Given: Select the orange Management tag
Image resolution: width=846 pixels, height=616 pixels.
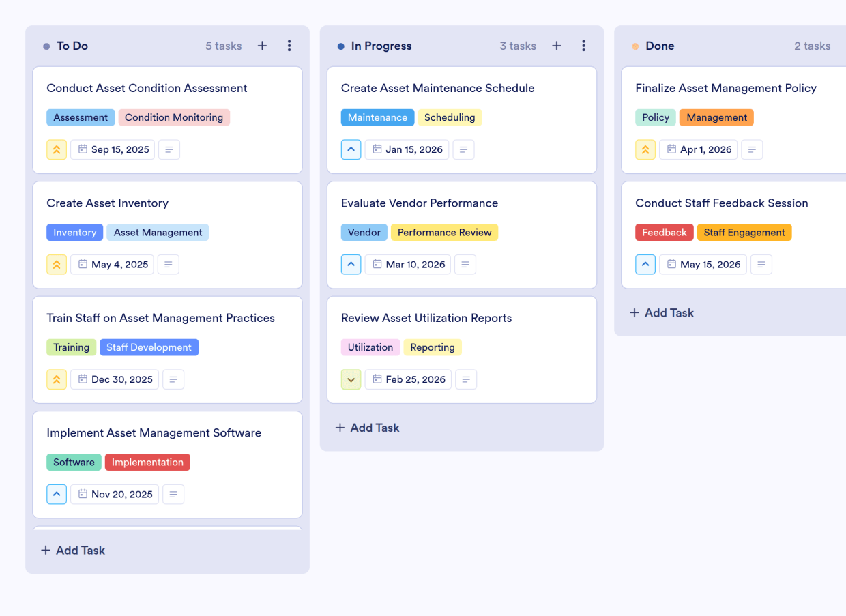Looking at the screenshot, I should pos(716,117).
